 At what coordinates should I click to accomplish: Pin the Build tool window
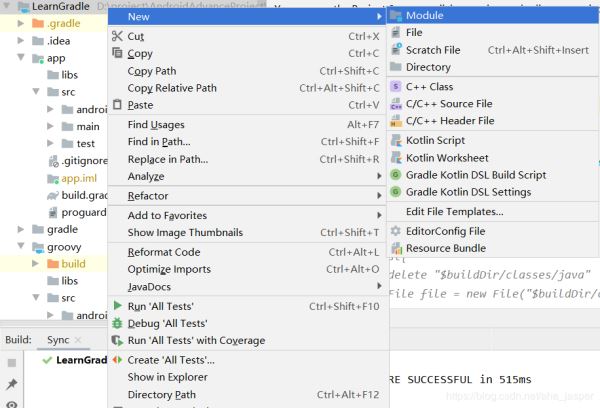click(13, 384)
